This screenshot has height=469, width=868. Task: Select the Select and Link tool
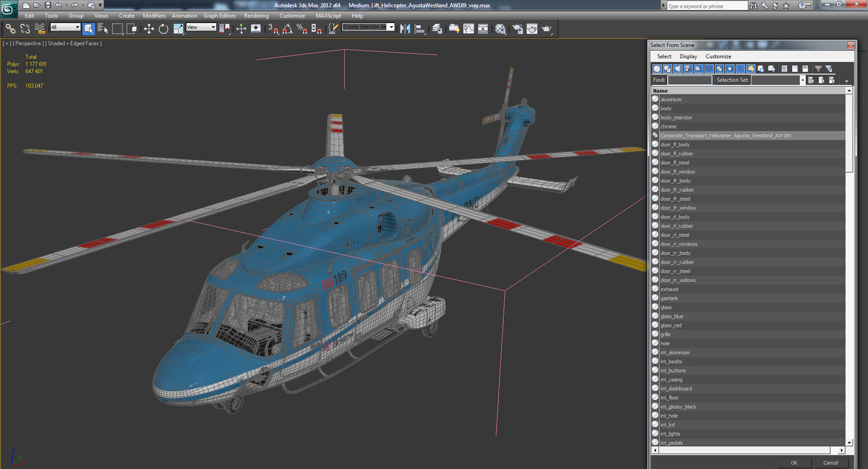tap(10, 28)
